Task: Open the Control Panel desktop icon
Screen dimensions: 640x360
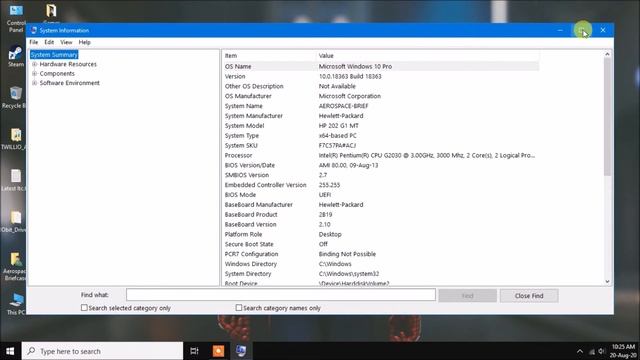Action: [x=16, y=17]
